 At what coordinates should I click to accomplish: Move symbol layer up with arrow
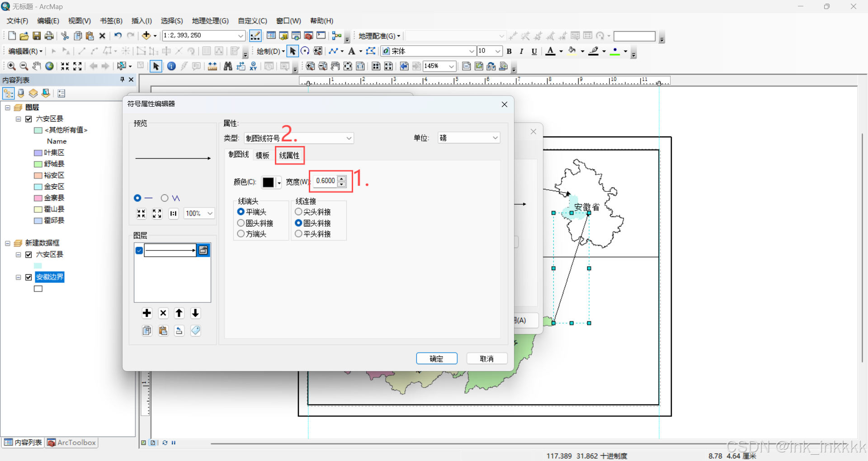(179, 313)
